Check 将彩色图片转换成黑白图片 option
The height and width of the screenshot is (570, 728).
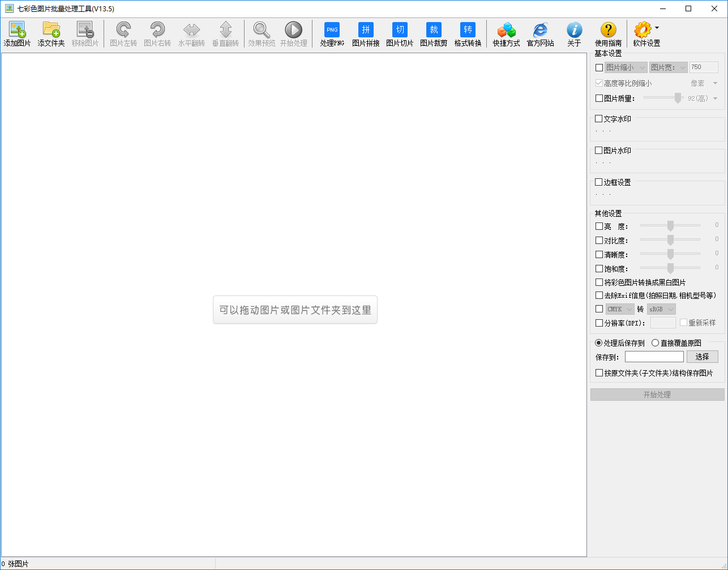[x=599, y=282]
